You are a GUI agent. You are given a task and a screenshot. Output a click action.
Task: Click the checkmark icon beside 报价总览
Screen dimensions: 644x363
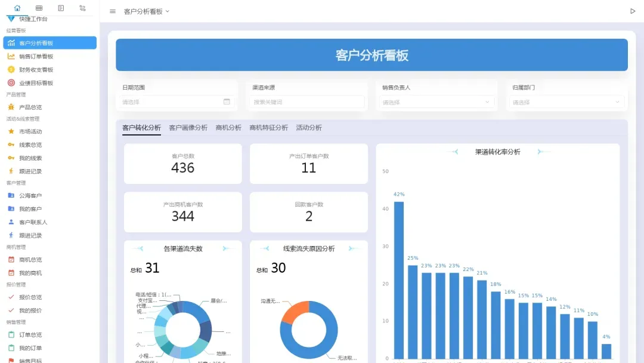tap(11, 297)
